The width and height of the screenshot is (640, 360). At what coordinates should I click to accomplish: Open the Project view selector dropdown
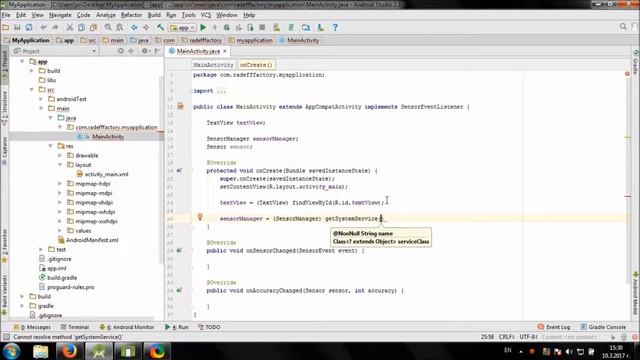click(55, 51)
